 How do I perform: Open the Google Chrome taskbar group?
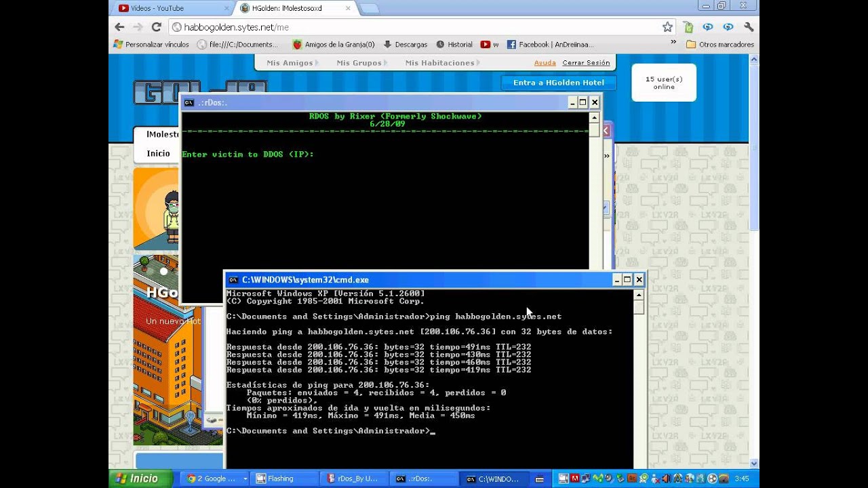tap(216, 479)
